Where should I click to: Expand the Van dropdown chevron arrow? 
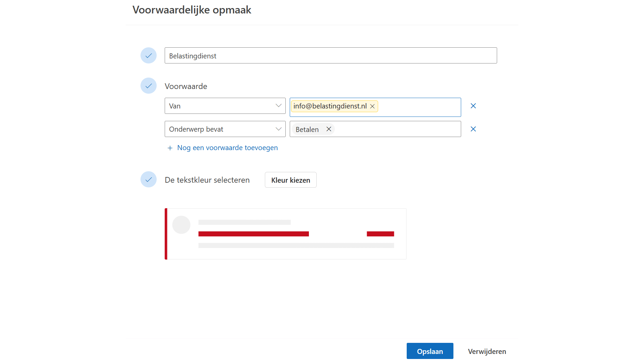[279, 106]
